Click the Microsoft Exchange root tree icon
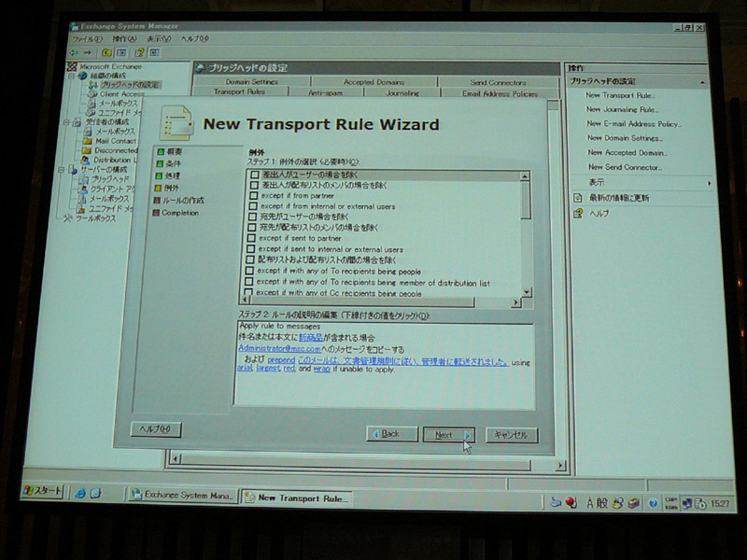 (72, 66)
